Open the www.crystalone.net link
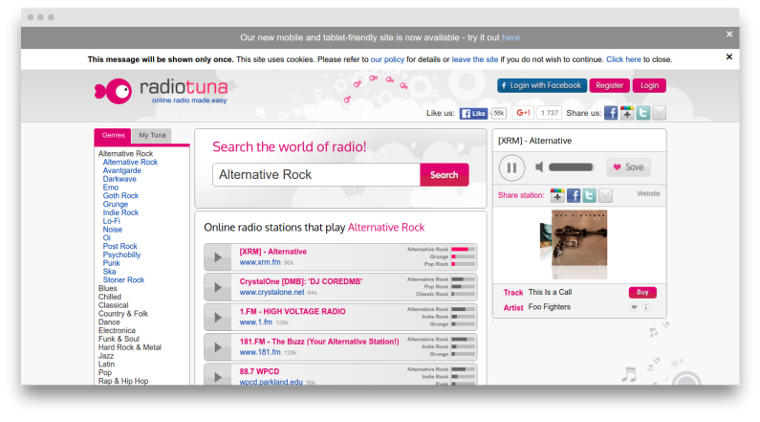This screenshot has height=422, width=760. pyautogui.click(x=272, y=292)
